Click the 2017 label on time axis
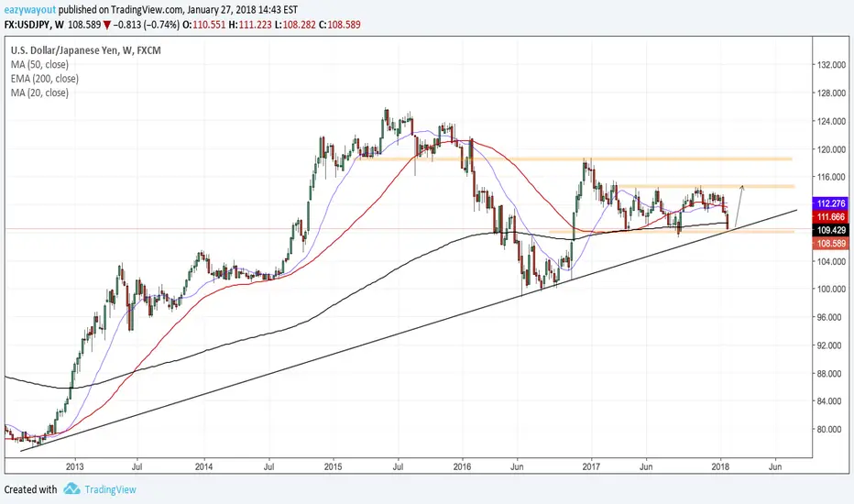This screenshot has width=854, height=504. [591, 466]
